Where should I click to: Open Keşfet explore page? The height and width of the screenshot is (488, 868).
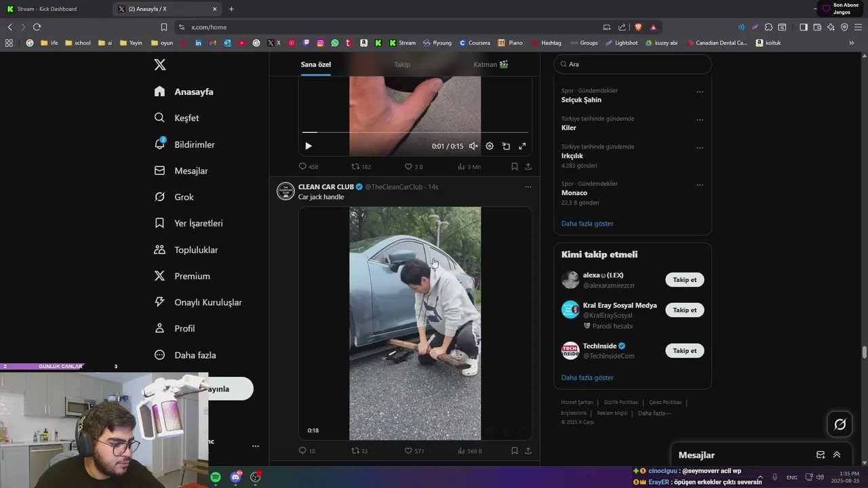click(x=176, y=118)
